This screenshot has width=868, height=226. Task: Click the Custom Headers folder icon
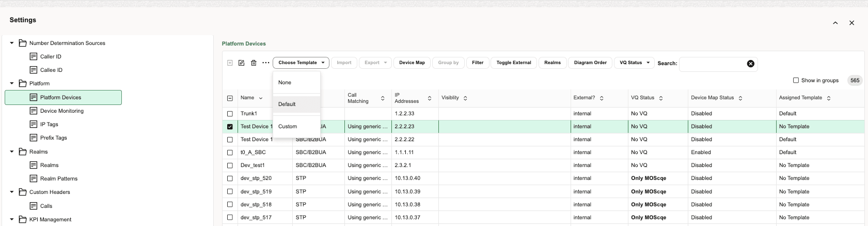(23, 192)
